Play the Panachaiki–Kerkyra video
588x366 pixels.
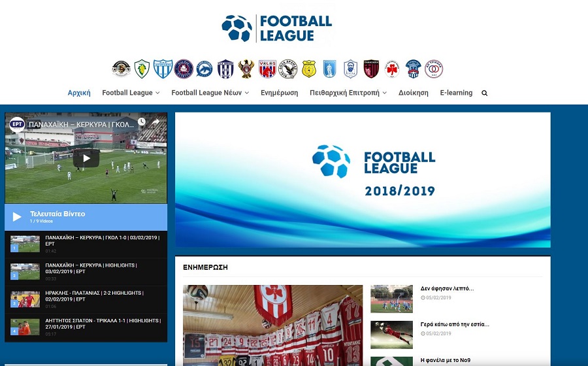pos(86,158)
